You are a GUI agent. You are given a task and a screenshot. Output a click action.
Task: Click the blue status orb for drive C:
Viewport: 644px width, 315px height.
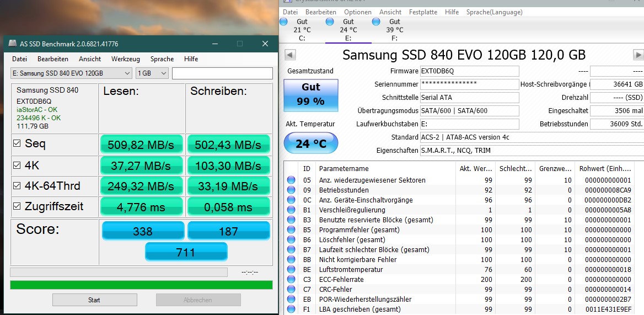pos(284,22)
